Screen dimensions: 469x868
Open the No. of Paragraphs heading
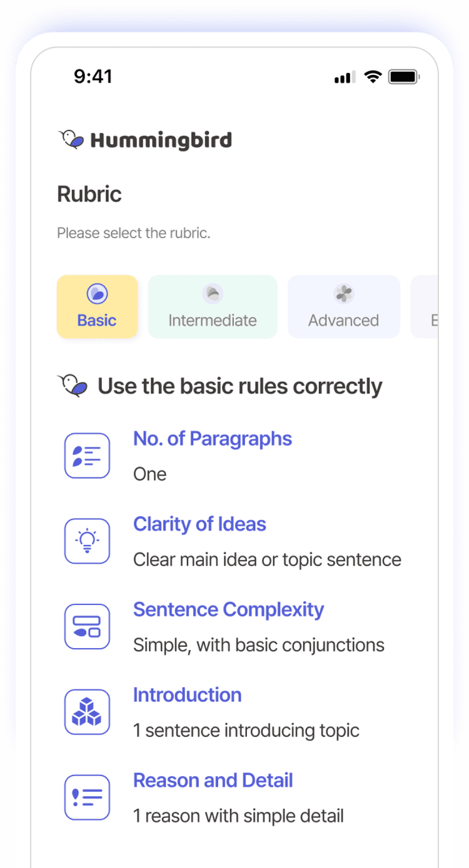point(213,439)
